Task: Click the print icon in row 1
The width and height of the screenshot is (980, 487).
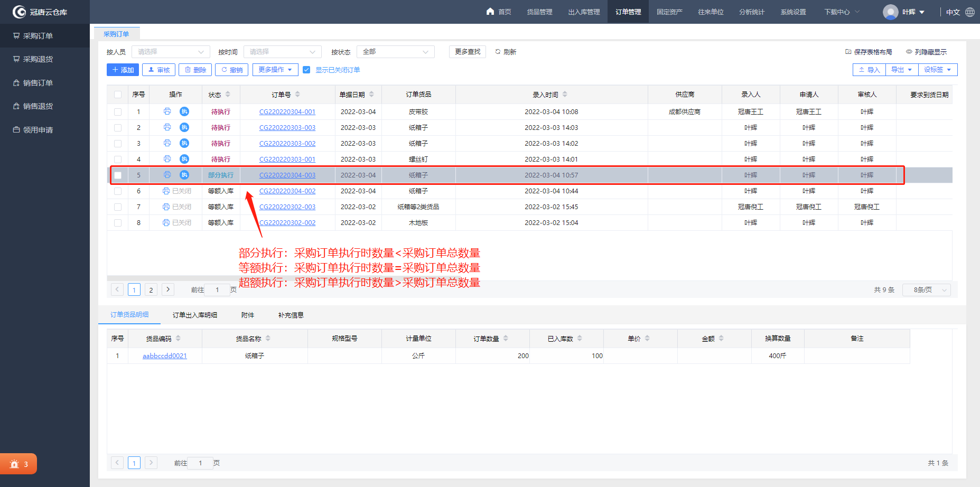Action: (167, 111)
